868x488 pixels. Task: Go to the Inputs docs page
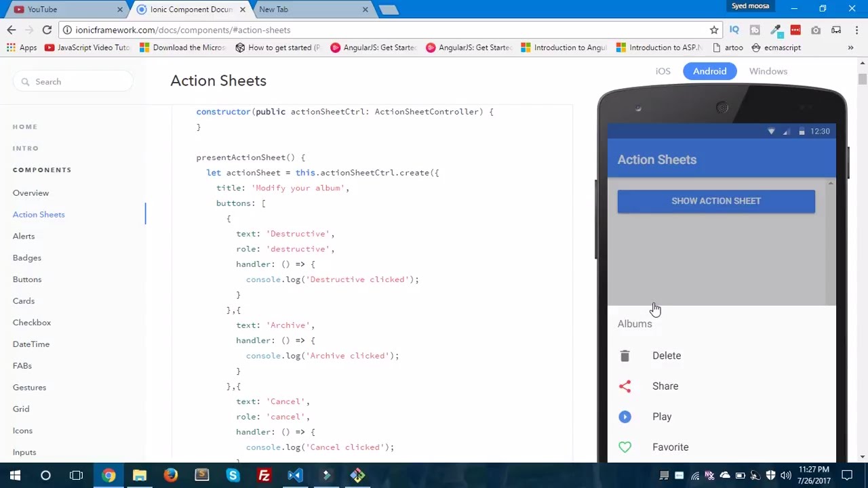pos(24,453)
